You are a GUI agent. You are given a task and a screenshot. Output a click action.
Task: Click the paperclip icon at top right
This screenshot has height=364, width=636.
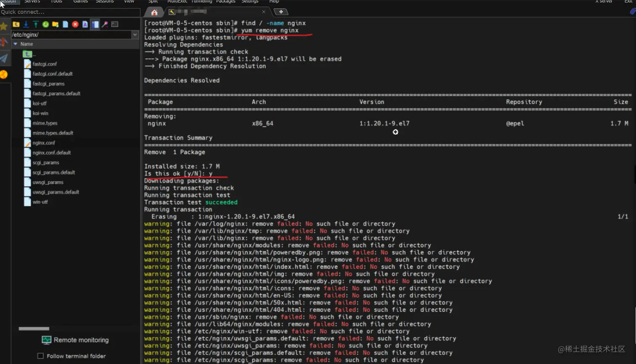coord(633,11)
